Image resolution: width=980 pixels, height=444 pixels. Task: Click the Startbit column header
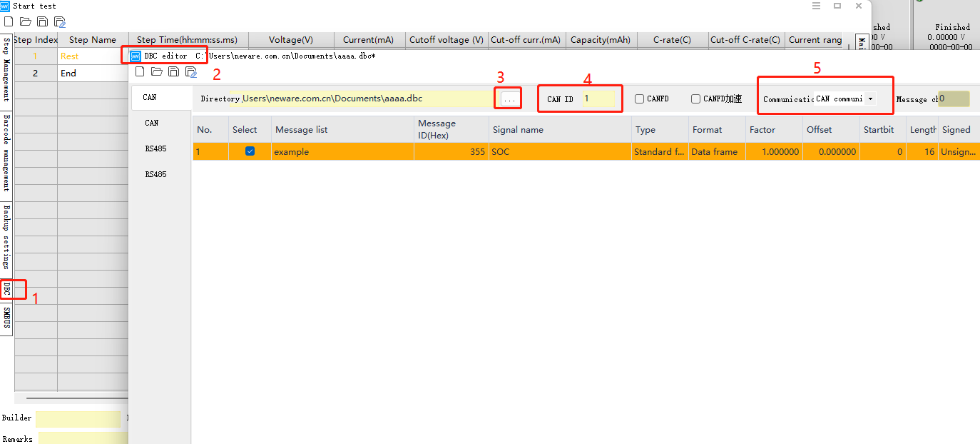tap(883, 129)
